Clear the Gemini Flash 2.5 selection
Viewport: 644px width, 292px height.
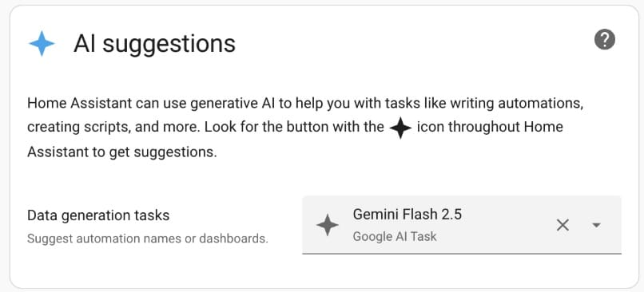point(563,225)
